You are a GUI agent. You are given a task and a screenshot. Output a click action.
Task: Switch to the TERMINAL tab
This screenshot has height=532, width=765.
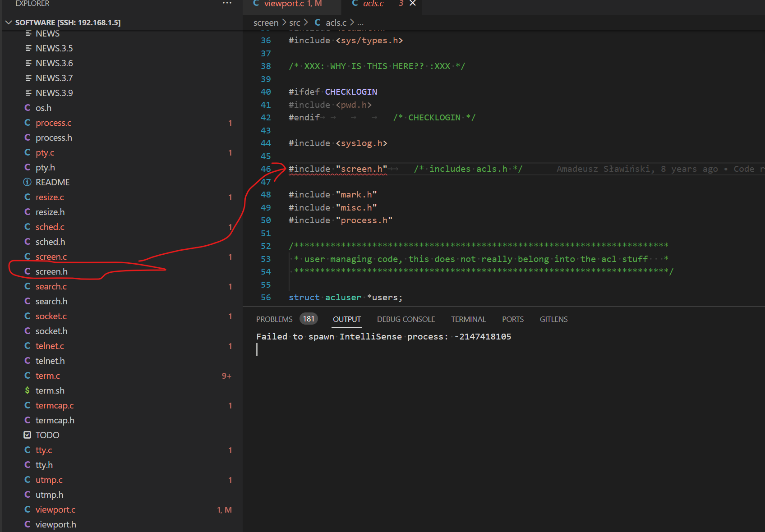(x=468, y=319)
